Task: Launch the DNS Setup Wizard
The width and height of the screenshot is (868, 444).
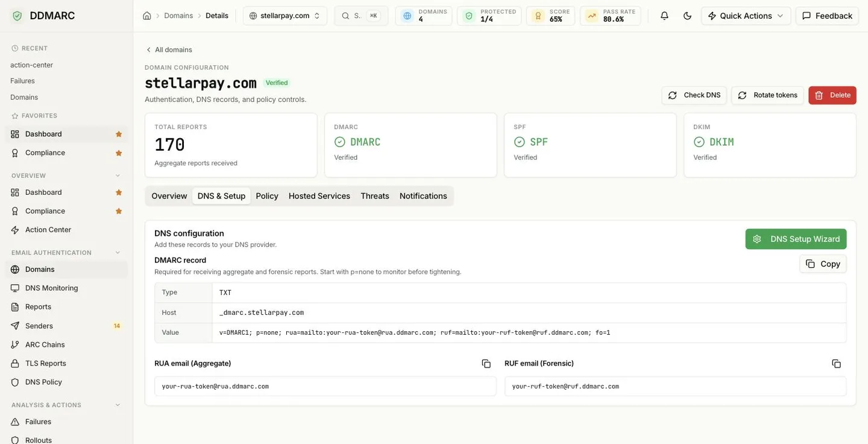Action: pyautogui.click(x=796, y=239)
